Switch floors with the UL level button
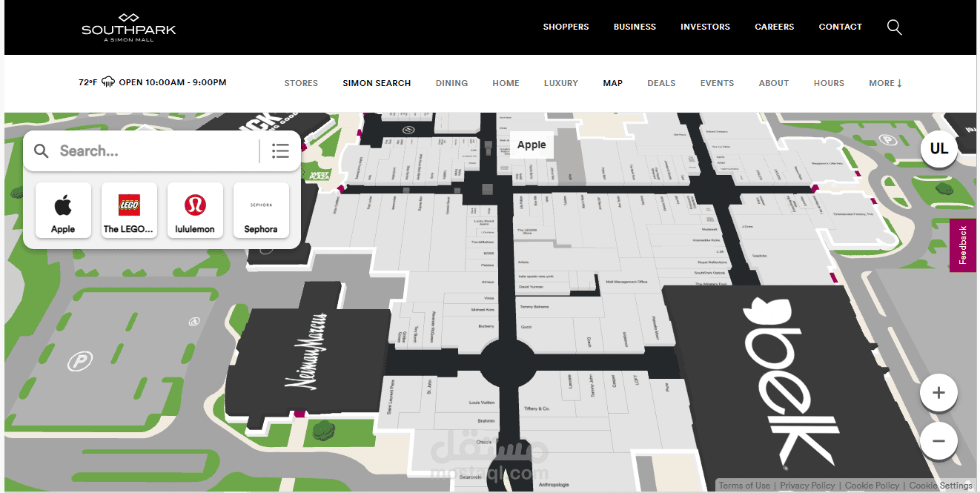 pyautogui.click(x=939, y=148)
